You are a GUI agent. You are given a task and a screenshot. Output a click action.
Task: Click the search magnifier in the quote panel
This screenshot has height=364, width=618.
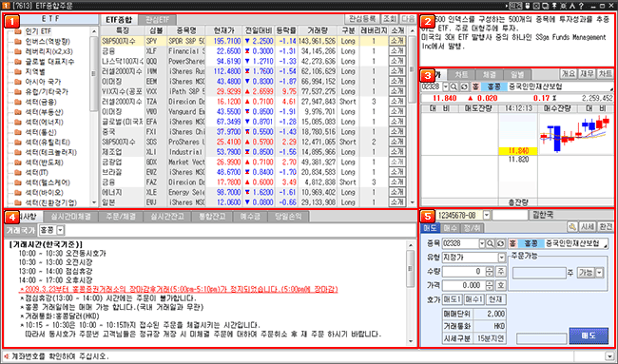[454, 86]
